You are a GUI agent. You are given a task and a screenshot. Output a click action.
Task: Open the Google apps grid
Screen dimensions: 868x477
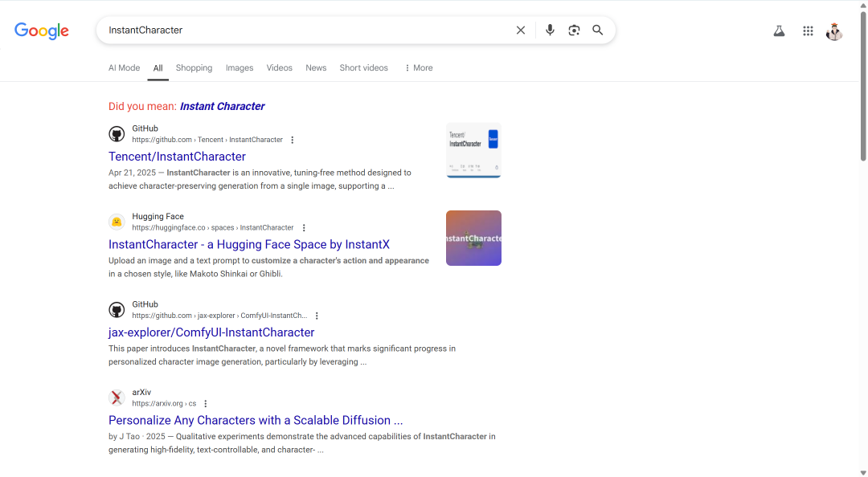(808, 31)
